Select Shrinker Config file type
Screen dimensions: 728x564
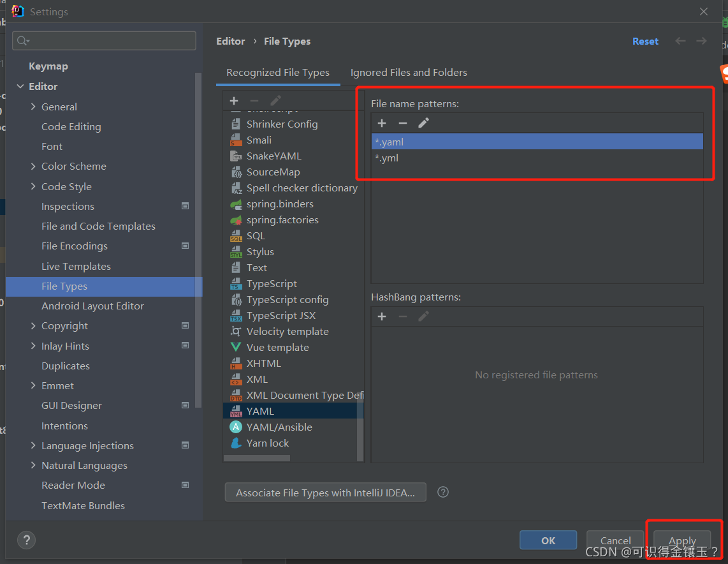(293, 124)
